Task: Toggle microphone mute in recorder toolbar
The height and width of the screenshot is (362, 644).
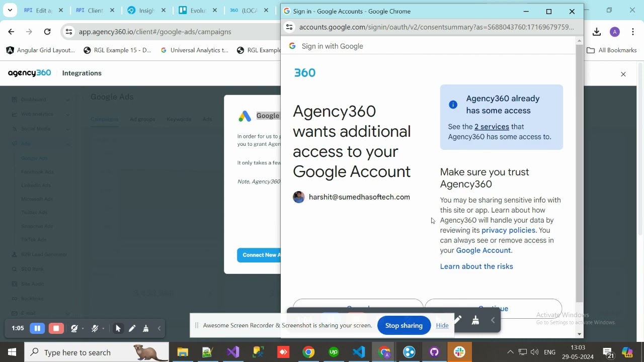Action: (x=95, y=328)
